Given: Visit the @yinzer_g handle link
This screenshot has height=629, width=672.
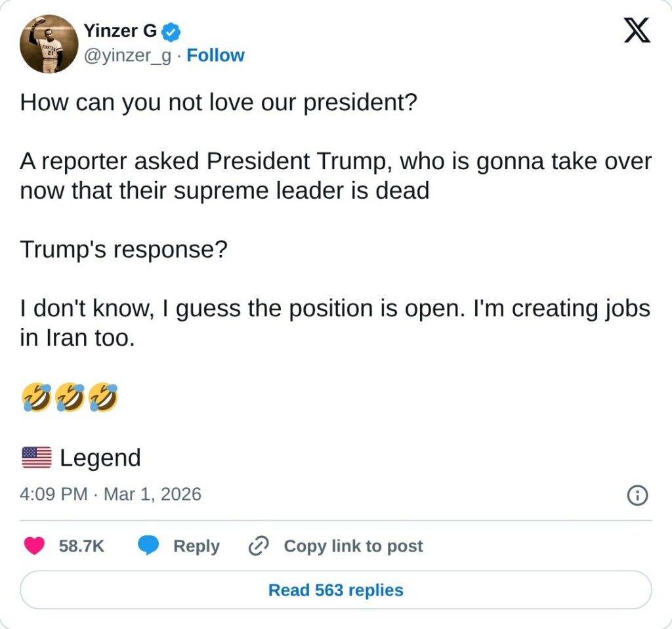Looking at the screenshot, I should [127, 56].
